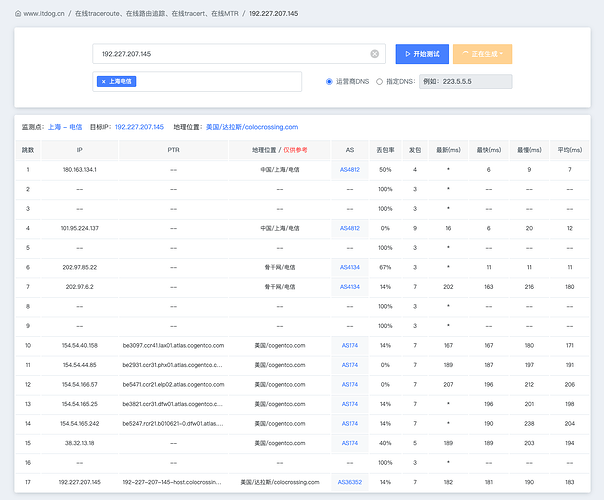The image size is (604, 500).
Task: Open www.itdog.cn breadcrumb link
Action: (x=44, y=13)
